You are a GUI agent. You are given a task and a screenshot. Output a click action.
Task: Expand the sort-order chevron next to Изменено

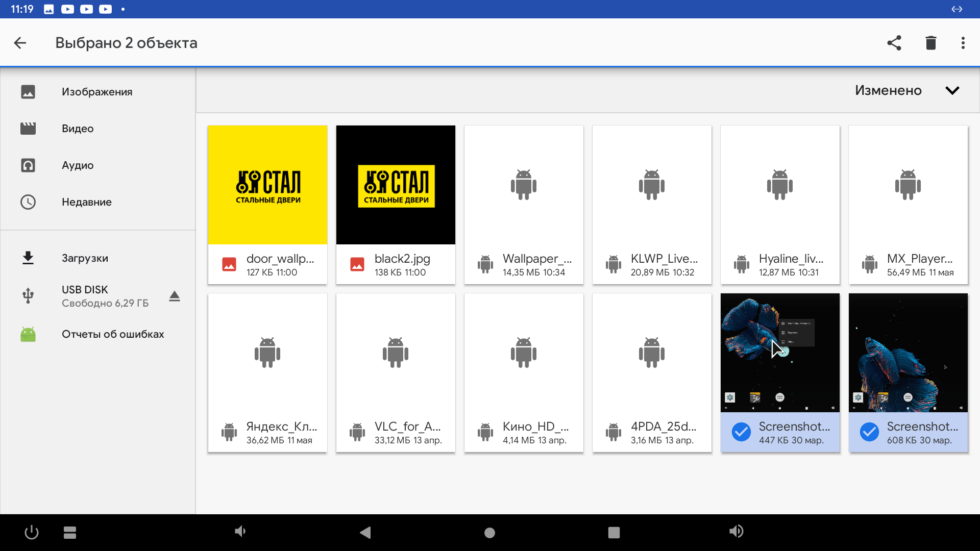(952, 90)
